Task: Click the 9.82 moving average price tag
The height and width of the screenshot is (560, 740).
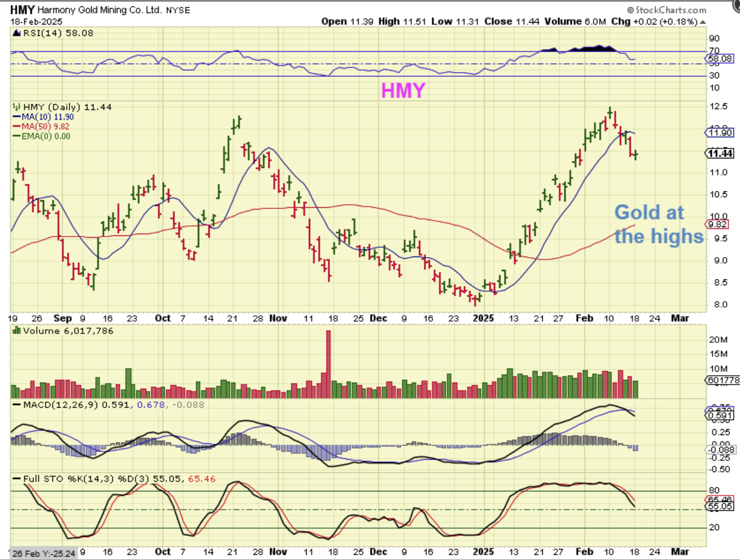Action: (718, 224)
